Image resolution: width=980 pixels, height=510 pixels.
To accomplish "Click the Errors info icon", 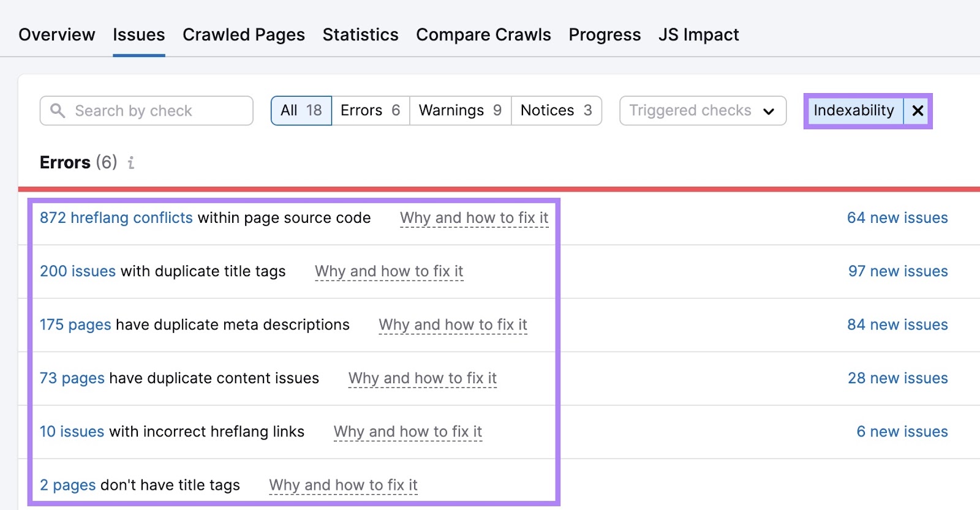I will click(130, 163).
